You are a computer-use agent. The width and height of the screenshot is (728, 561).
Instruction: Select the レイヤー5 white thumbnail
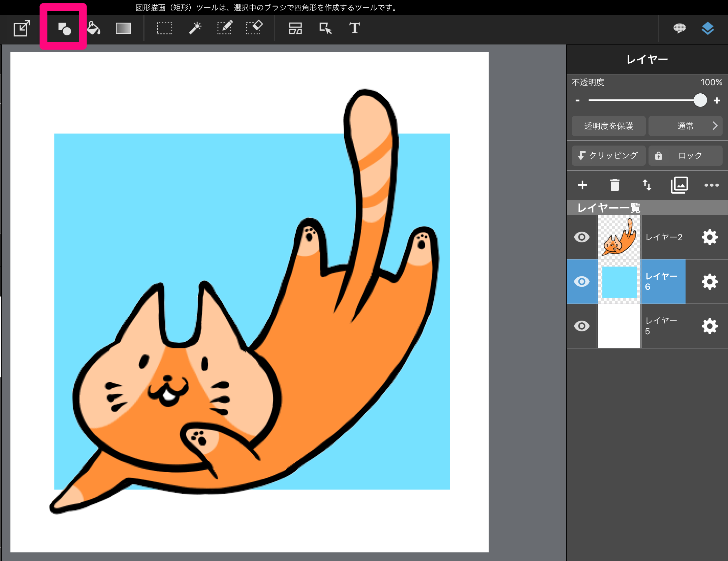pyautogui.click(x=619, y=326)
